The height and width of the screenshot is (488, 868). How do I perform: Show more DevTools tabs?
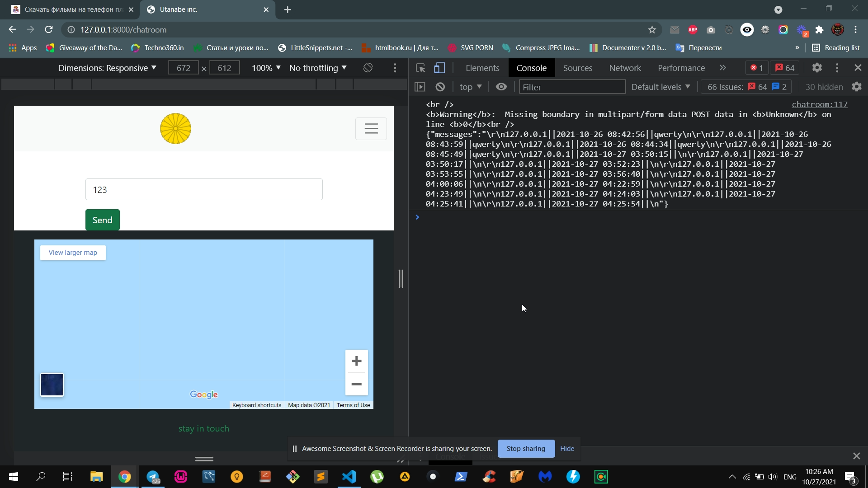click(x=723, y=68)
